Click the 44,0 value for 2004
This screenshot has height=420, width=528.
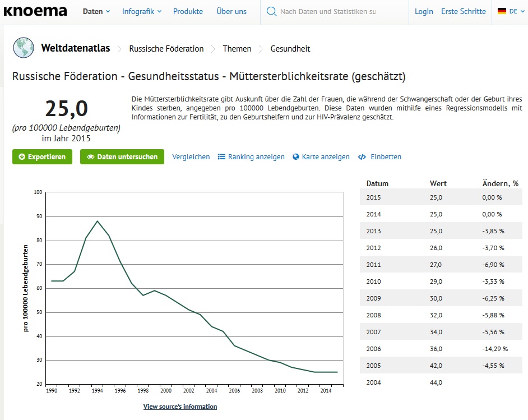click(x=436, y=382)
